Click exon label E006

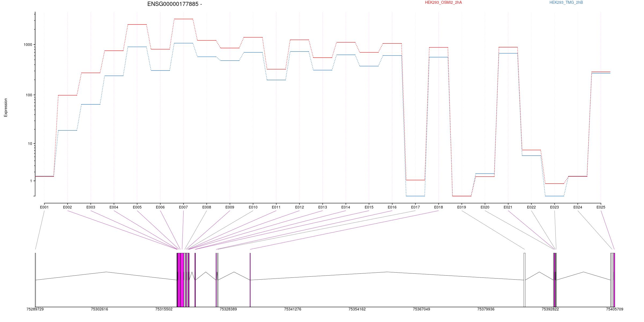pyautogui.click(x=160, y=207)
